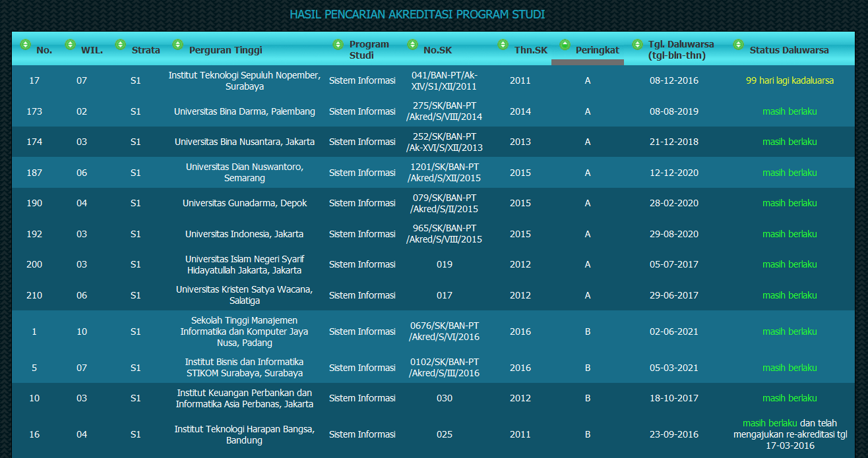Click SK number 030
Screen dimensions: 868x458
[445, 398]
